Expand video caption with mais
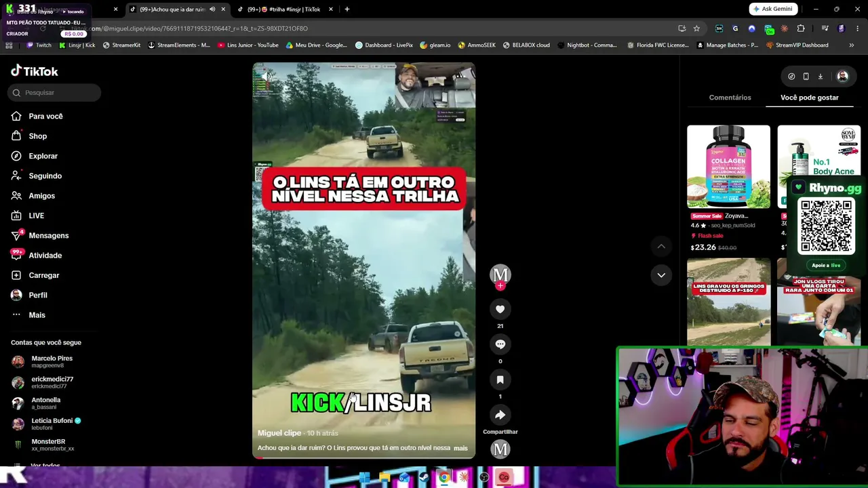868x488 pixels. (x=460, y=448)
